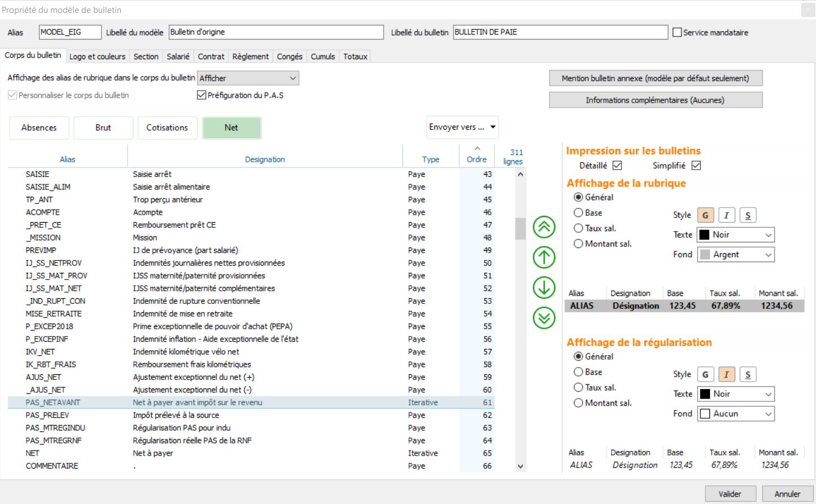Toggle italic I style for rubrique
Viewport: 816px width, 504px height.
click(726, 215)
